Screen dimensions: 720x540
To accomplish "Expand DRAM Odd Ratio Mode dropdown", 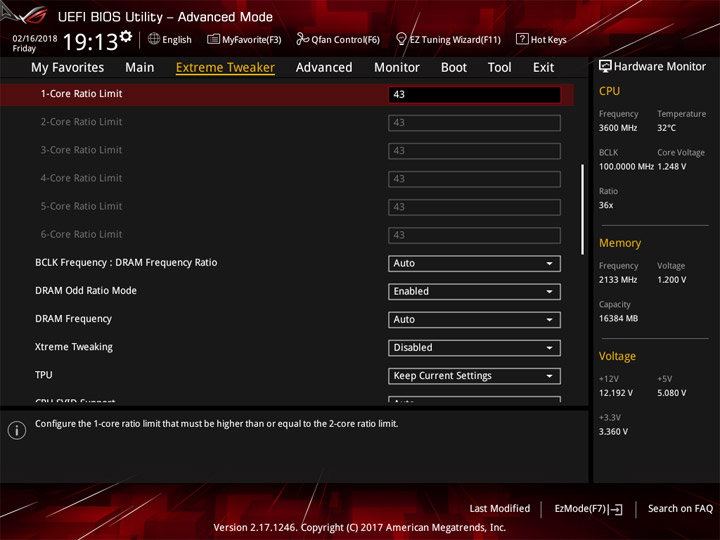I will coord(474,292).
